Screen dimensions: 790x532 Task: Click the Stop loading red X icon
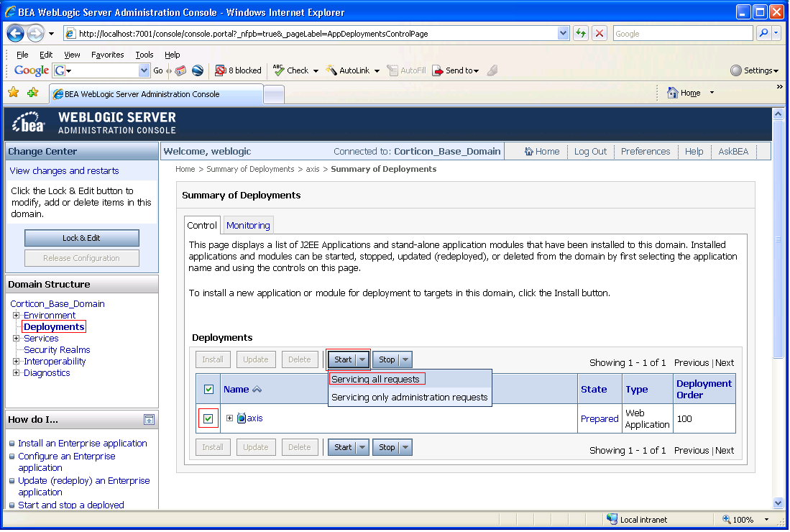point(599,33)
